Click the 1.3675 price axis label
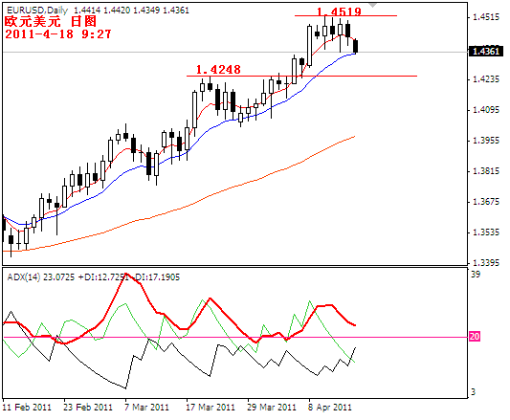The height and width of the screenshot is (420, 510). pyautogui.click(x=486, y=202)
